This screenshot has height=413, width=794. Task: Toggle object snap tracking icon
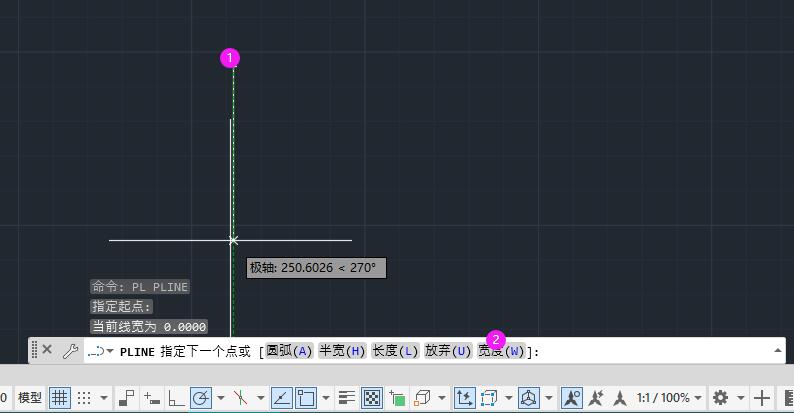(282, 398)
